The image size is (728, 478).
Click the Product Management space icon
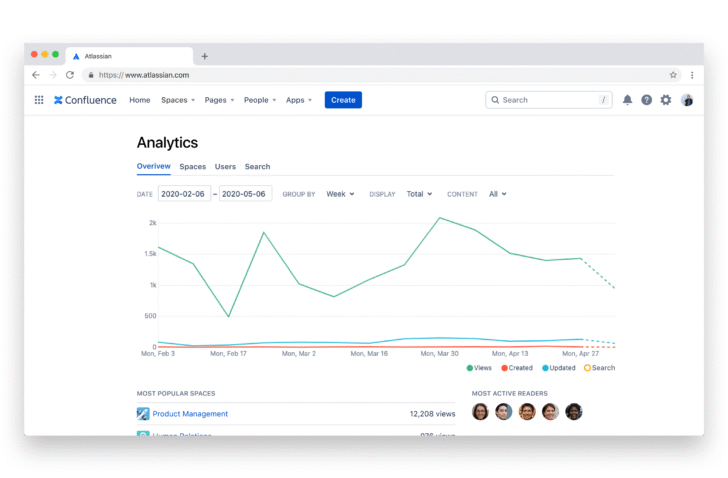(x=143, y=413)
